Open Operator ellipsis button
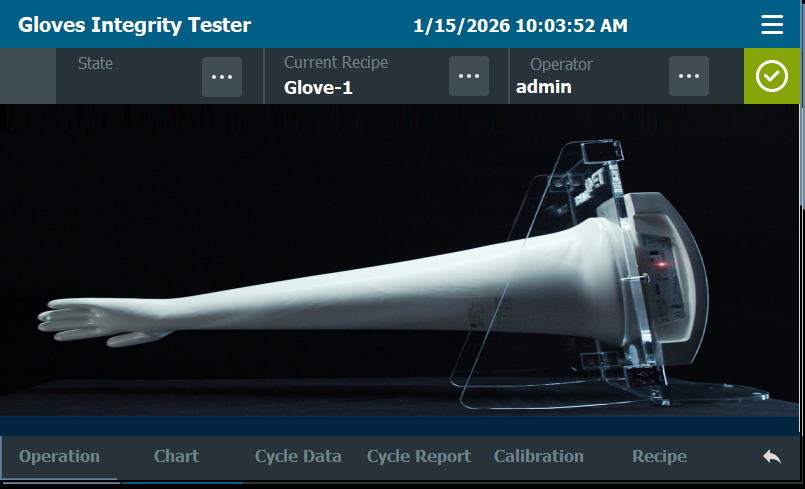Viewport: 805px width, 489px height. click(x=688, y=76)
